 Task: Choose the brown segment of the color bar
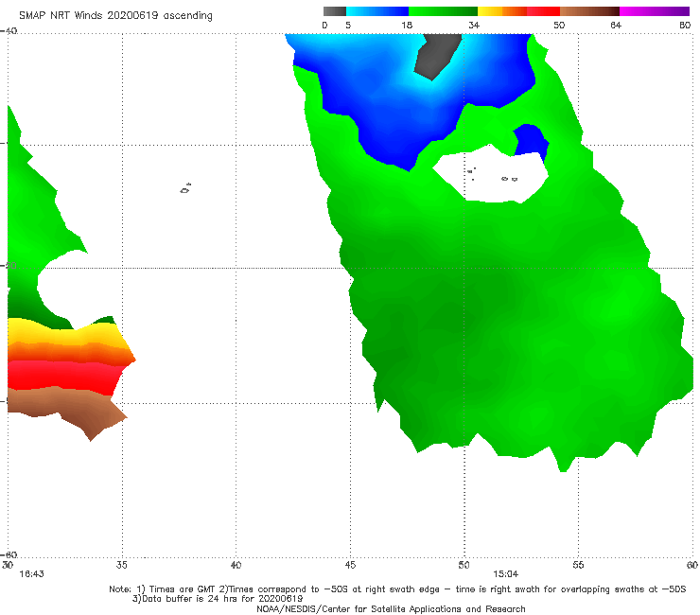coord(589,11)
